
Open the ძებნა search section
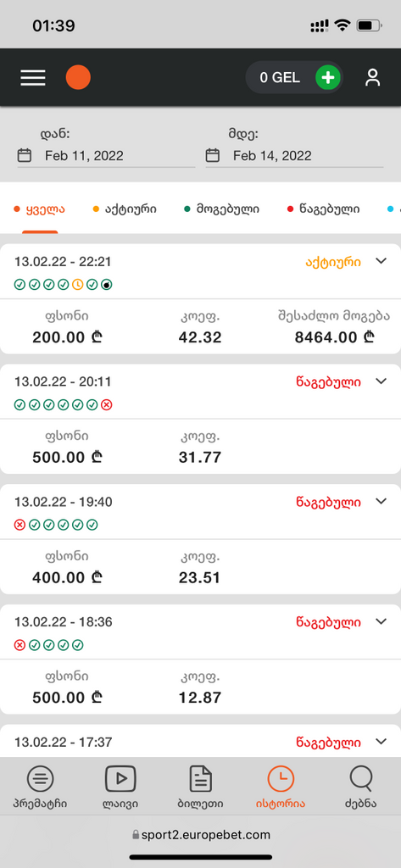(360, 787)
